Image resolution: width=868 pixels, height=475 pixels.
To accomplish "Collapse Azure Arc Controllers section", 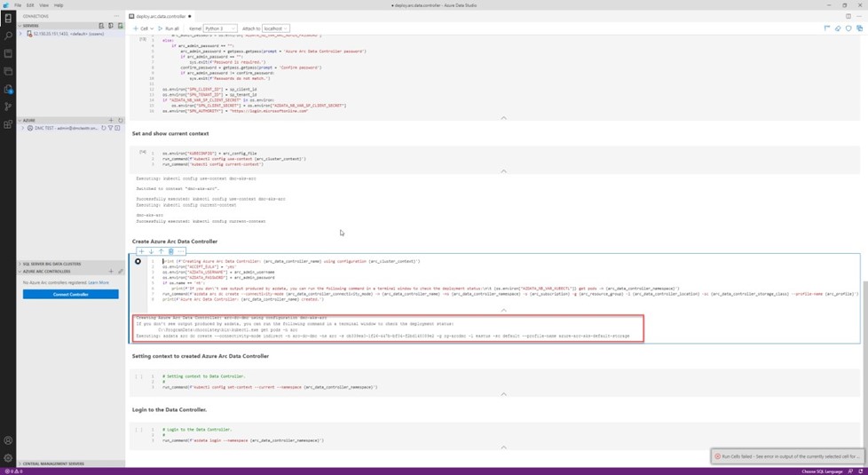I will click(20, 272).
